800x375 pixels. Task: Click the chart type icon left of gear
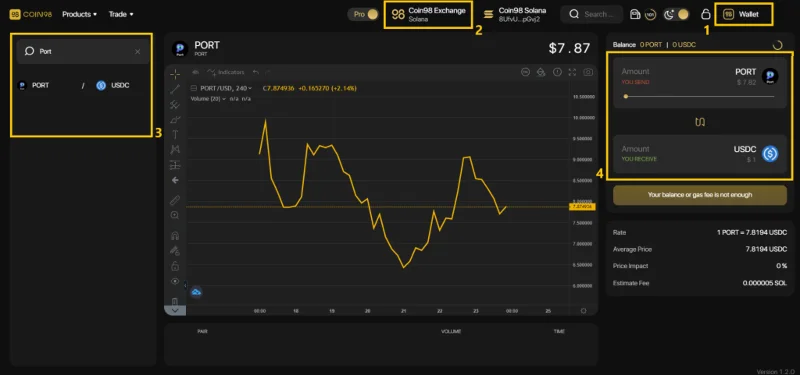(x=526, y=72)
